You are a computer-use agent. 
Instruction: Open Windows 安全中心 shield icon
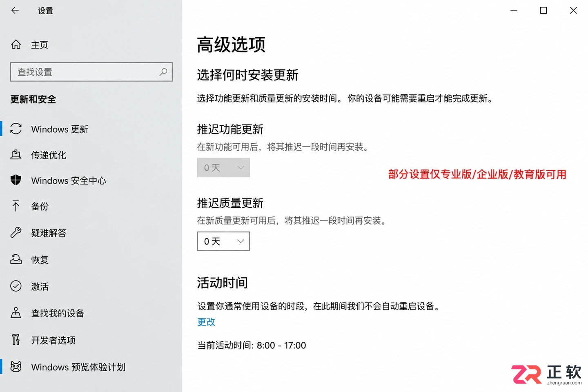(x=16, y=180)
